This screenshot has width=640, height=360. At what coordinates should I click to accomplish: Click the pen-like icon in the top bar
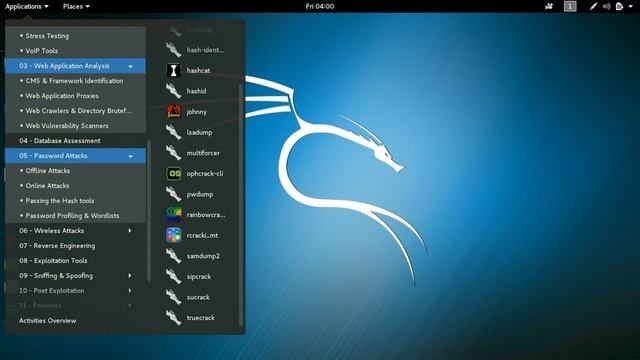593,6
